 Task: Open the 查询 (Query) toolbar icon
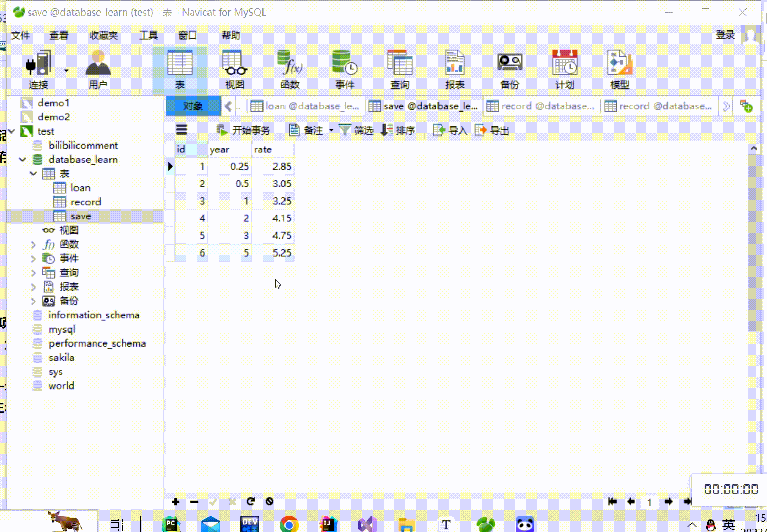399,70
